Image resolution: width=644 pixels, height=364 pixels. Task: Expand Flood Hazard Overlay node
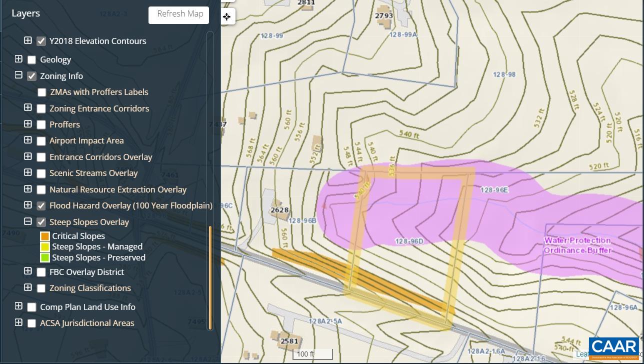pyautogui.click(x=28, y=205)
